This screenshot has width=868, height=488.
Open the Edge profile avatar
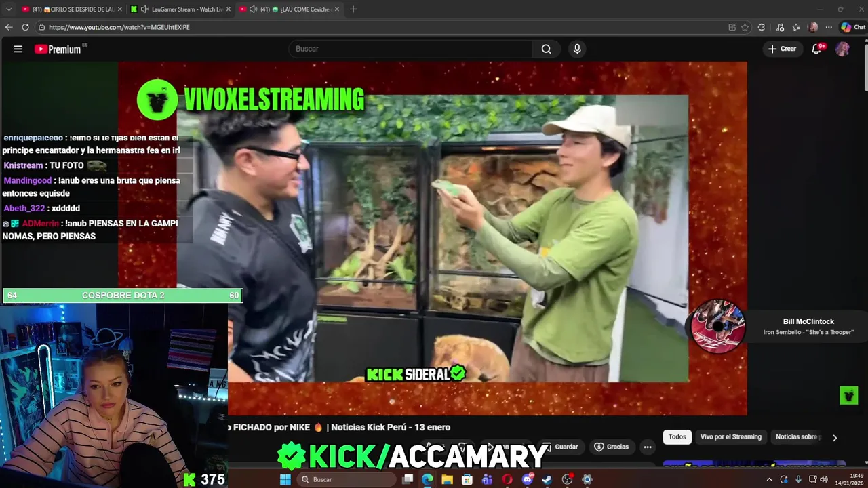[x=813, y=27]
